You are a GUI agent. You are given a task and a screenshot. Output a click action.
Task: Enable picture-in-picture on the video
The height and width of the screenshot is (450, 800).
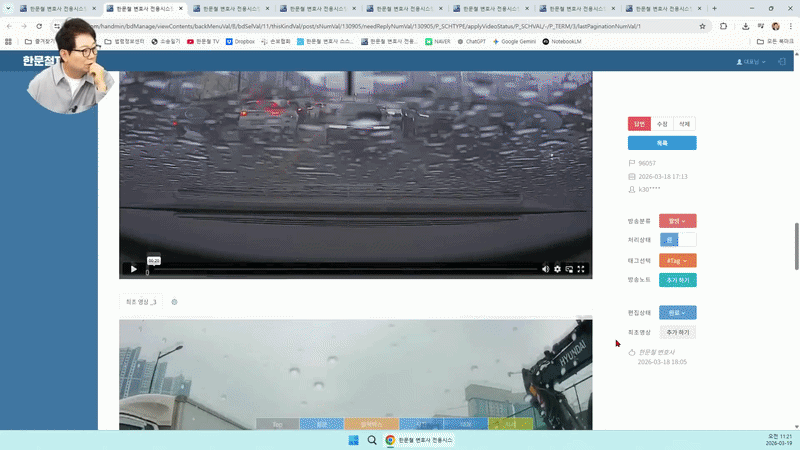[569, 269]
